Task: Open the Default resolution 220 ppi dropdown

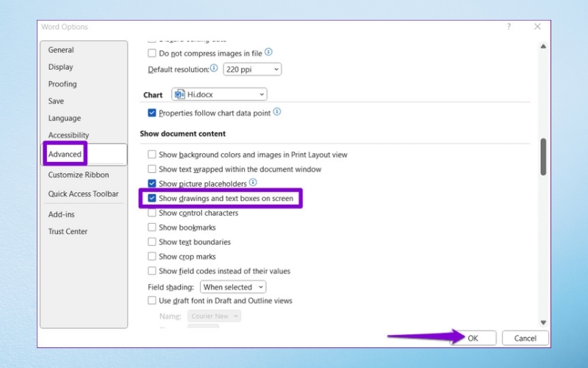Action: coord(252,69)
